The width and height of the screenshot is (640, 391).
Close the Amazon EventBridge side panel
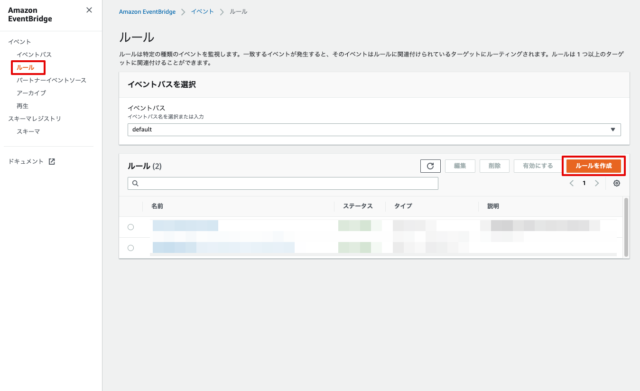coord(89,10)
